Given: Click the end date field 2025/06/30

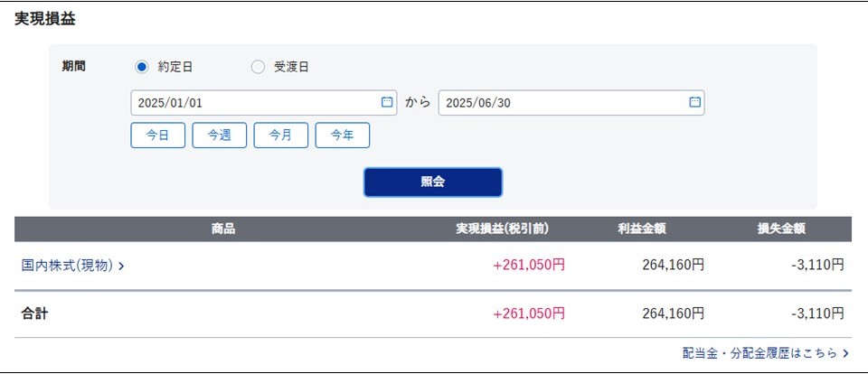Looking at the screenshot, I should pos(571,103).
